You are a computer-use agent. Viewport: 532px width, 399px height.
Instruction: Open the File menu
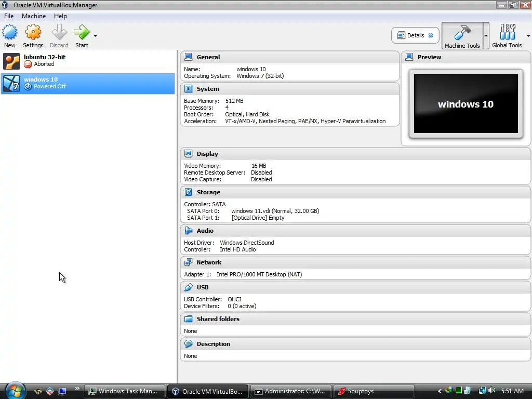tap(9, 16)
